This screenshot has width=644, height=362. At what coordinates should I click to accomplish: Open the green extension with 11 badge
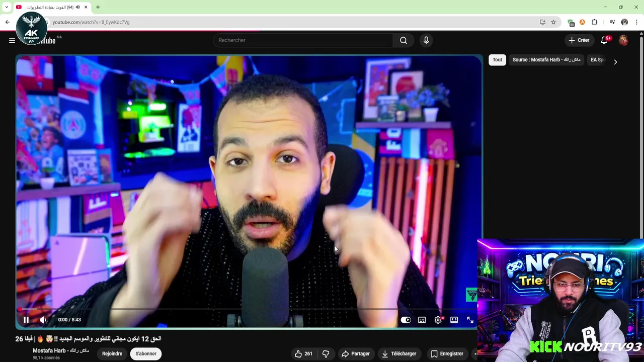point(571,23)
